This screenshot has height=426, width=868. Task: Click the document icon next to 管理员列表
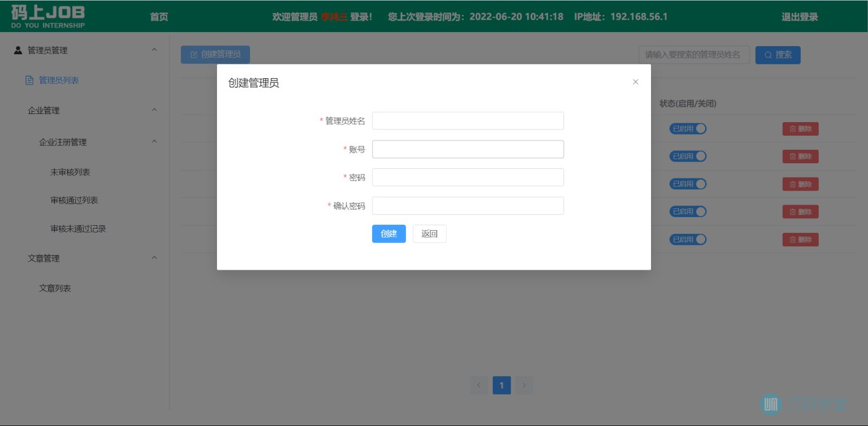click(30, 80)
